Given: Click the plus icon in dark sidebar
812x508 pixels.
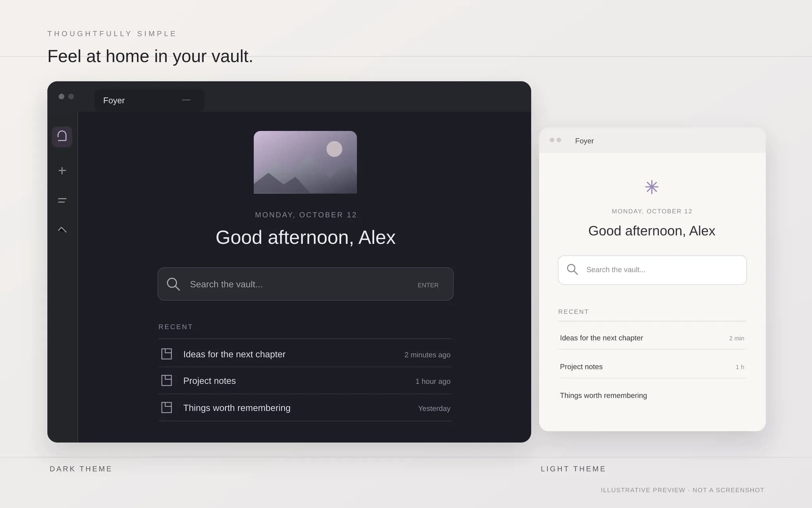Looking at the screenshot, I should [62, 171].
